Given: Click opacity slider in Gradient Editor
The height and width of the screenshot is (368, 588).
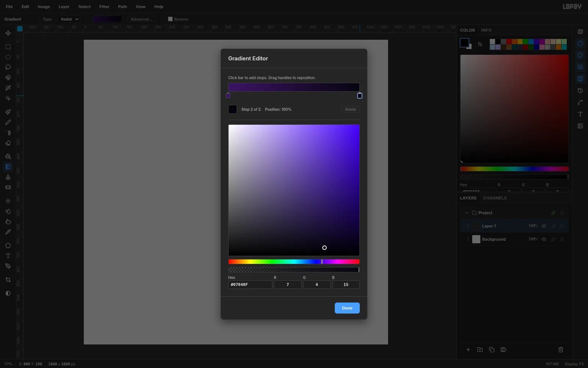Looking at the screenshot, I should [x=294, y=270].
